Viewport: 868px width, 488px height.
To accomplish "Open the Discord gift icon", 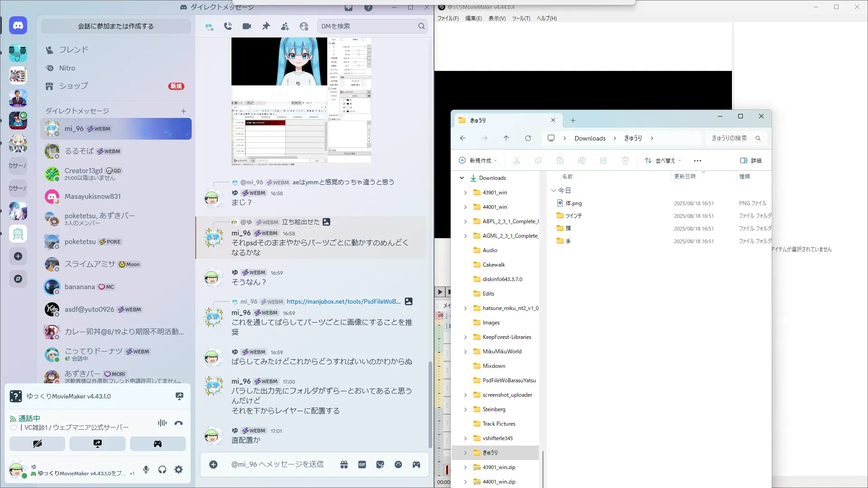I will 344,465.
